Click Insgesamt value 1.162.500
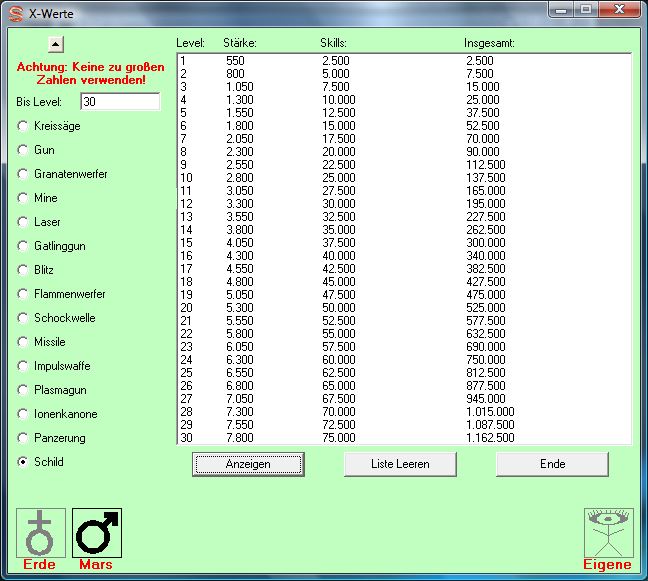Image resolution: width=648 pixels, height=581 pixels. tap(490, 438)
